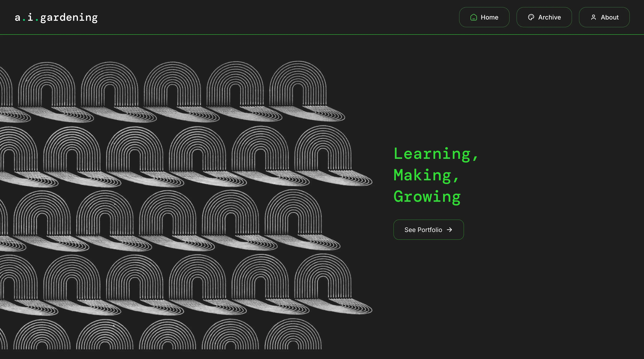This screenshot has height=359, width=644.
Task: Click the word gardening in the logo
Action: tap(69, 18)
